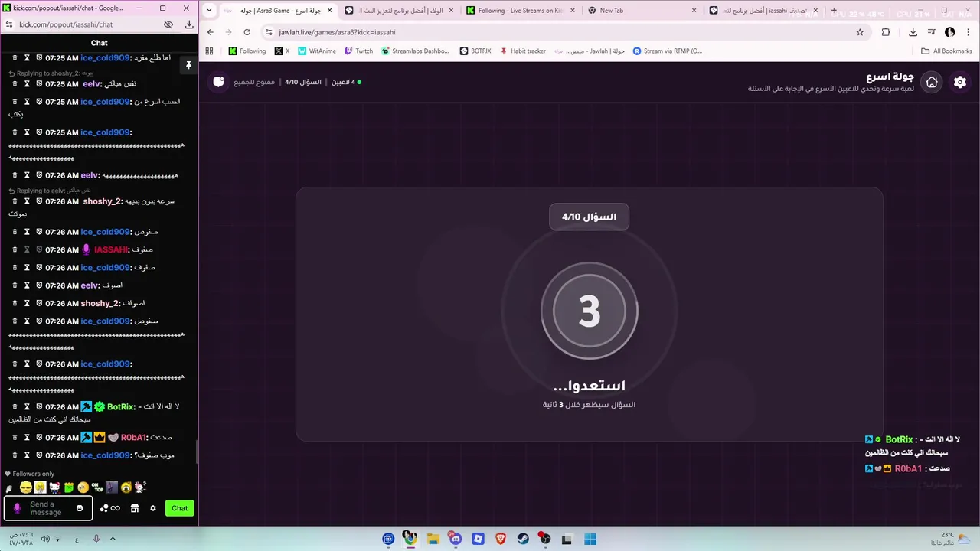Switch to the iassahi tab
The height and width of the screenshot is (551, 980).
point(764,11)
